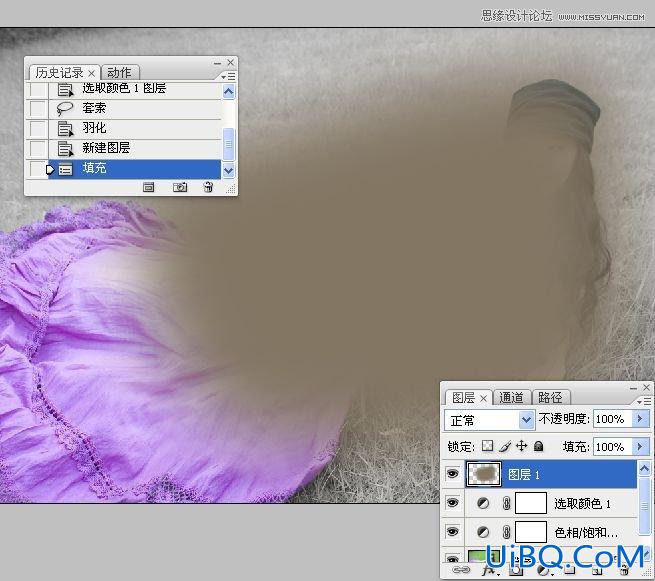
Task: Select 色相/饱和 layer mask thumbnail
Action: point(531,532)
